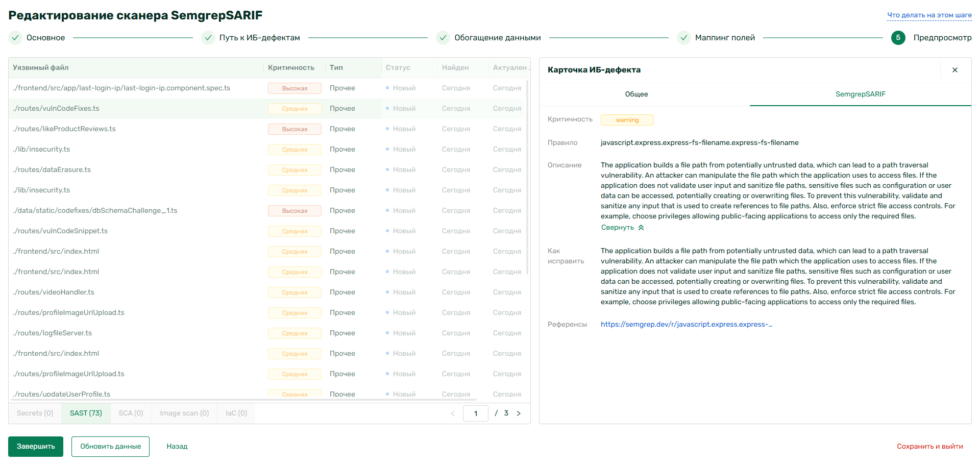
Task: Click the table horizontal scrollbar
Action: coord(245,400)
